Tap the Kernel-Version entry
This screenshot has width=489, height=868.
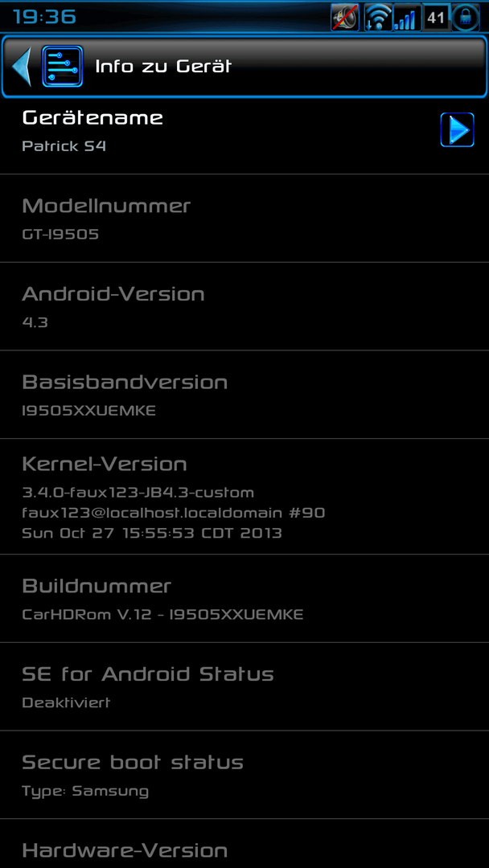244,497
